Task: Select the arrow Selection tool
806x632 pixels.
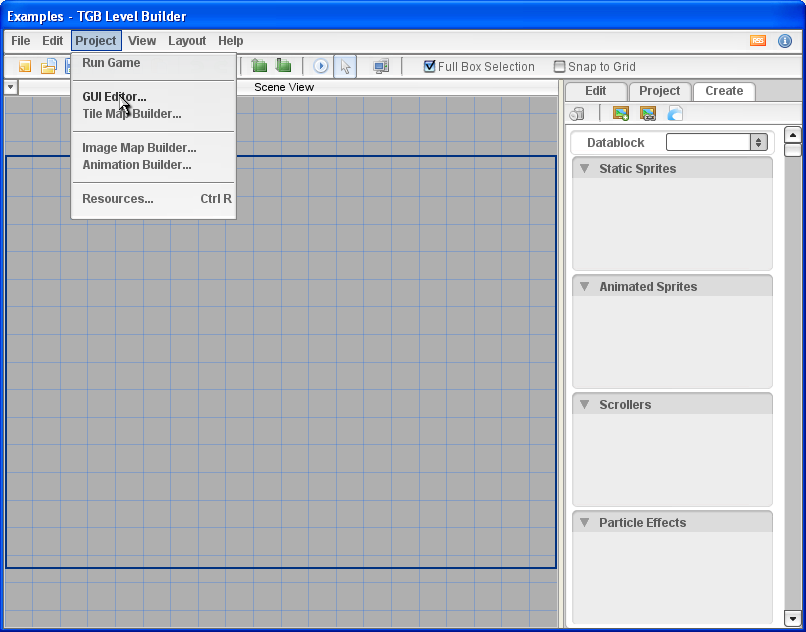Action: (345, 66)
